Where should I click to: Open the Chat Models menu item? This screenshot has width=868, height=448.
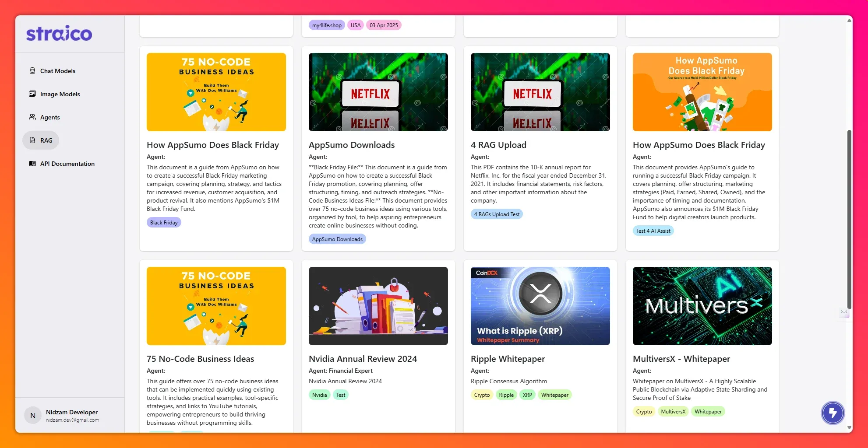click(x=57, y=71)
